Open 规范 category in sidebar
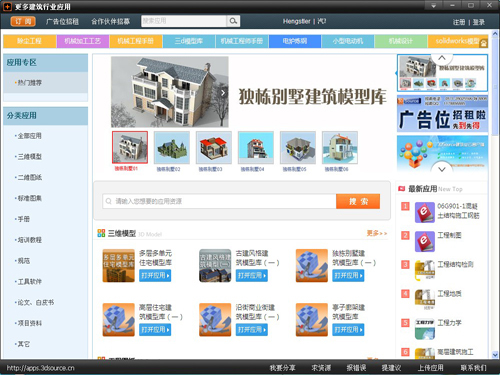The width and height of the screenshot is (500, 375). [23, 261]
